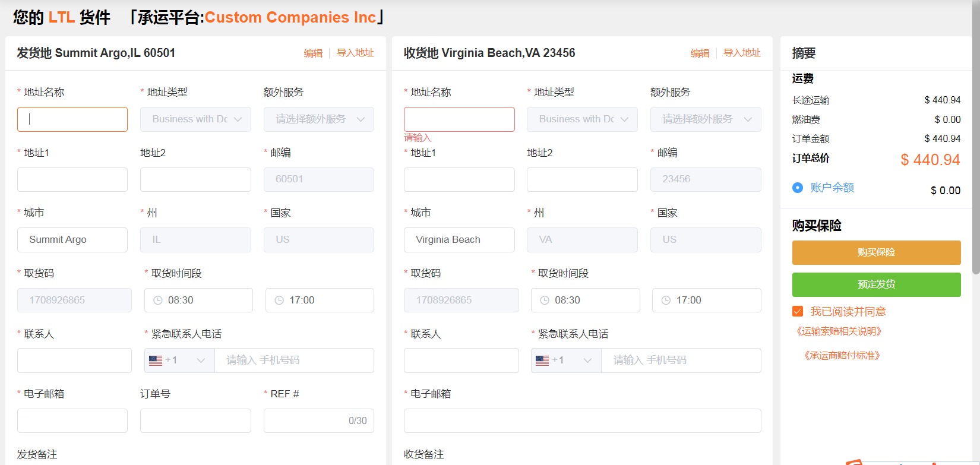Click 导入地址 for the destination address
Viewport: 980px width, 465px height.
(742, 53)
